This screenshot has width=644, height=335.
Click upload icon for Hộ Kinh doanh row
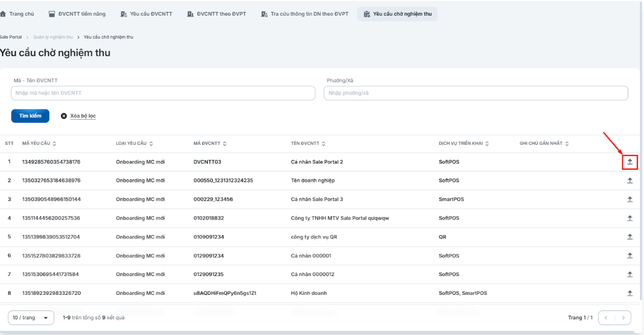tap(630, 293)
